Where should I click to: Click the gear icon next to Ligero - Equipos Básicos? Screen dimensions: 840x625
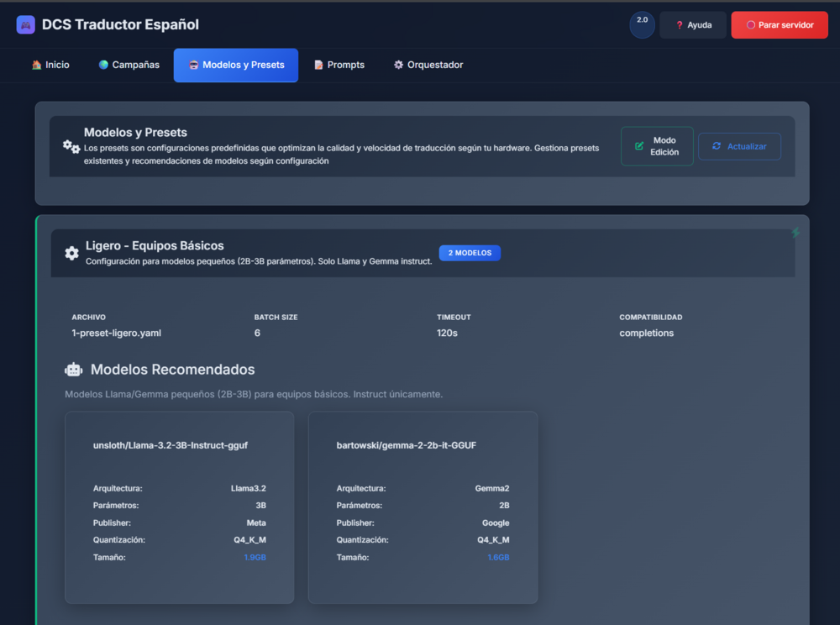point(71,253)
